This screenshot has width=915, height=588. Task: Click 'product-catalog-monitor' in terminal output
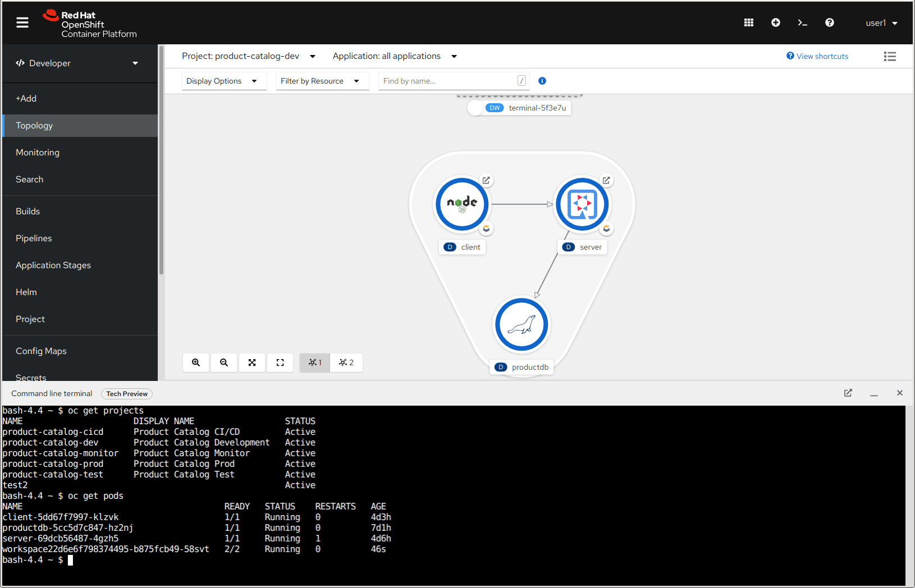click(61, 453)
